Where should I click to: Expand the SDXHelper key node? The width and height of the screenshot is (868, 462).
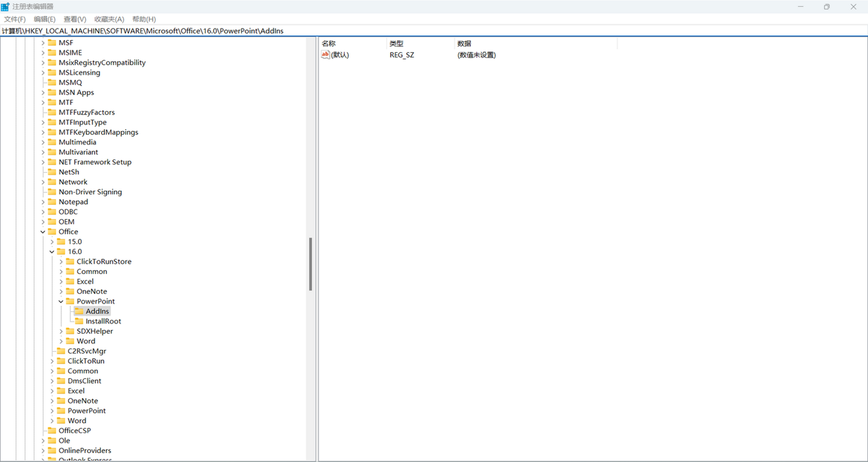point(61,331)
